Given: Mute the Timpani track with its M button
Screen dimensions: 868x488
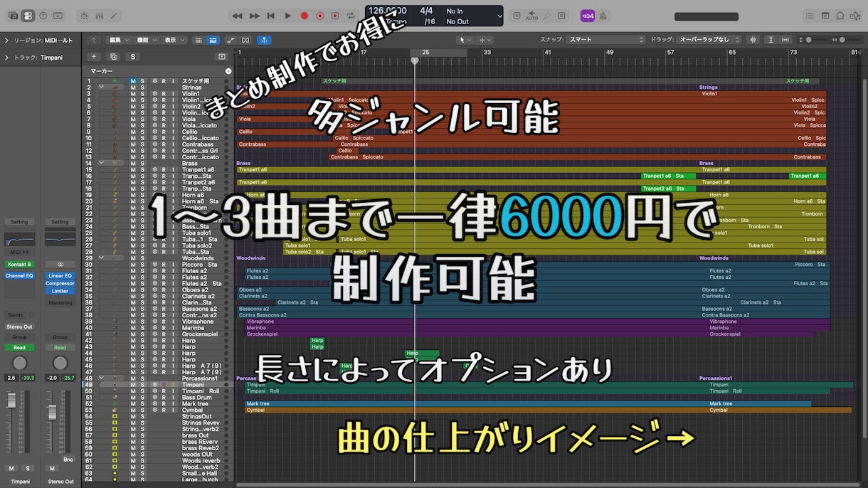Looking at the screenshot, I should [133, 384].
